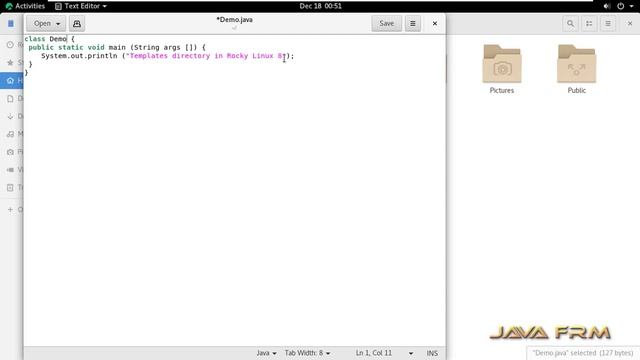Click Other Locations plus icon in sidebar
Viewport: 640px width, 360px height.
pos(10,209)
